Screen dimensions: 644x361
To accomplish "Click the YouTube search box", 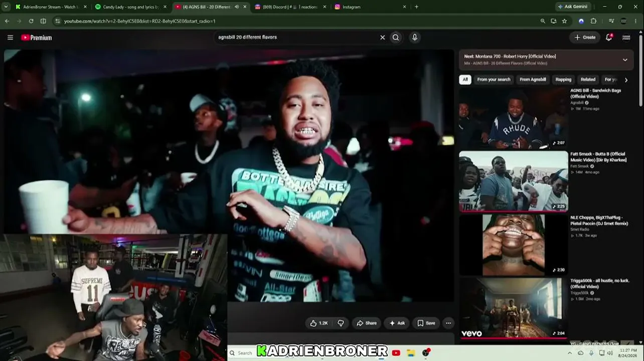I will (x=297, y=37).
